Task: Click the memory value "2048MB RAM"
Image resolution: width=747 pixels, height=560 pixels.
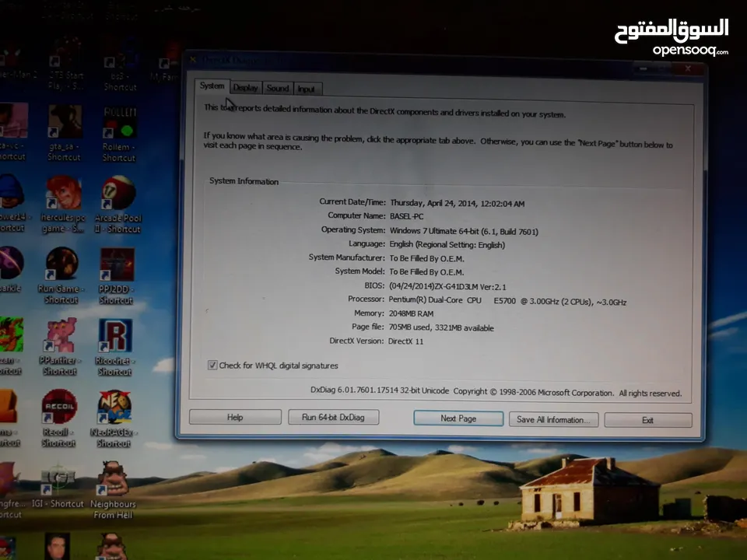Action: [x=411, y=313]
